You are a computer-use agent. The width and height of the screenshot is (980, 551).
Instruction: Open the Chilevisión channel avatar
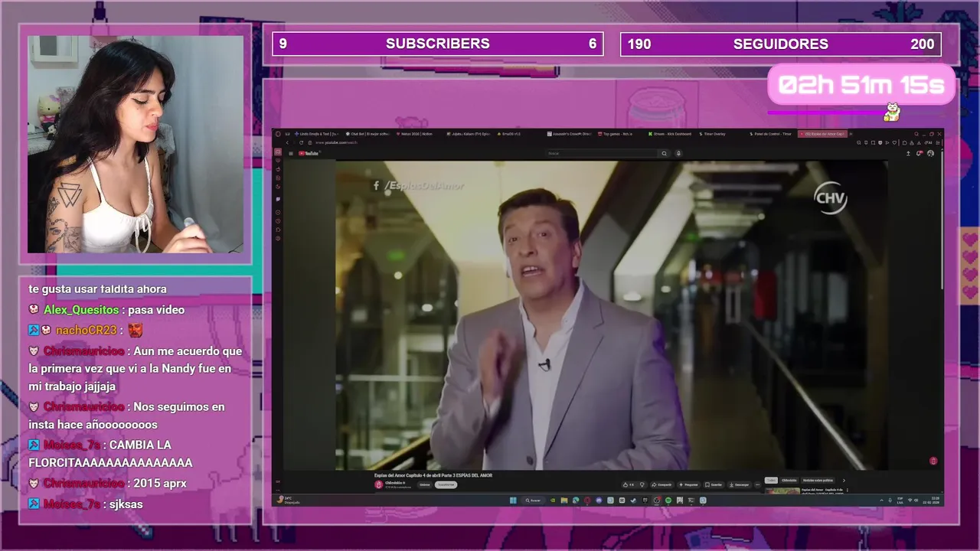pyautogui.click(x=378, y=484)
